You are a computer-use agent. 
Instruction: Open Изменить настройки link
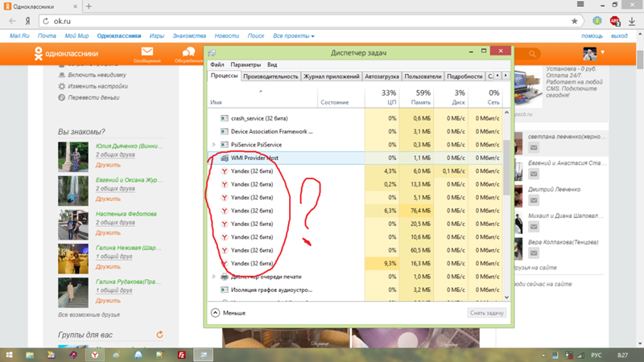coord(97,86)
